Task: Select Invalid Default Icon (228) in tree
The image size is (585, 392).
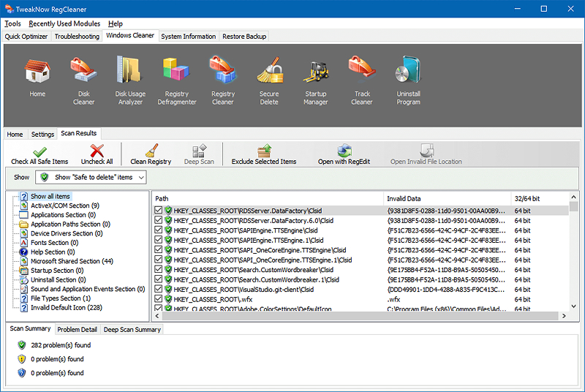Action: coord(67,308)
